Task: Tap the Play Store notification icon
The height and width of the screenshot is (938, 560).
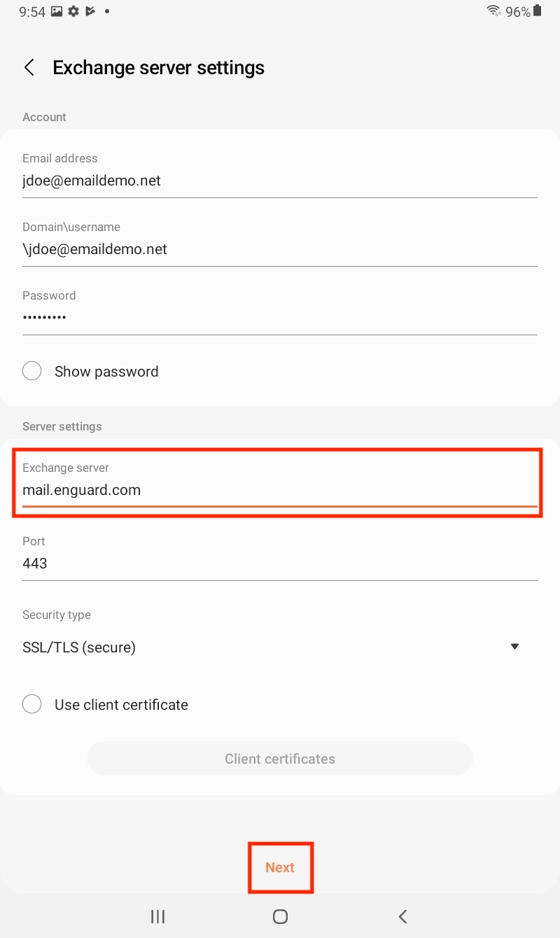Action: point(90,11)
